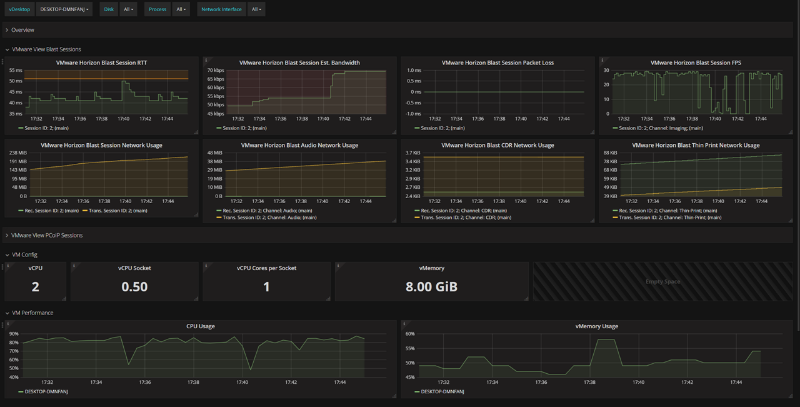Click resize handle of Blast Audio Network Usage panel
The image size is (800, 407).
(394, 220)
